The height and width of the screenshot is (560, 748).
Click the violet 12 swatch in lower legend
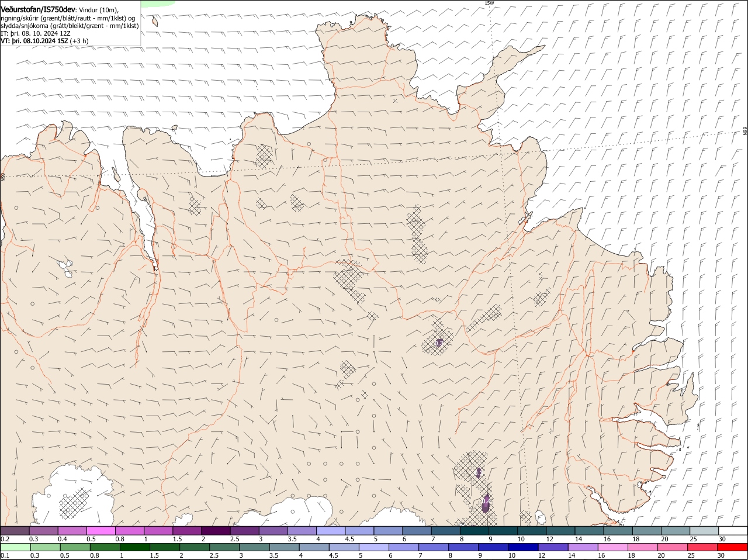coord(553,547)
